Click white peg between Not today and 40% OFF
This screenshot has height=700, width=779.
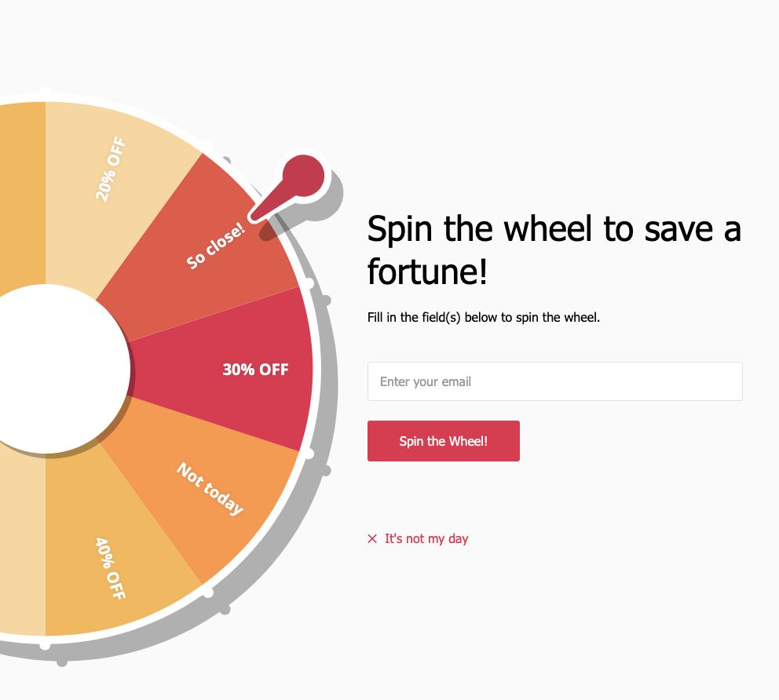click(x=208, y=592)
